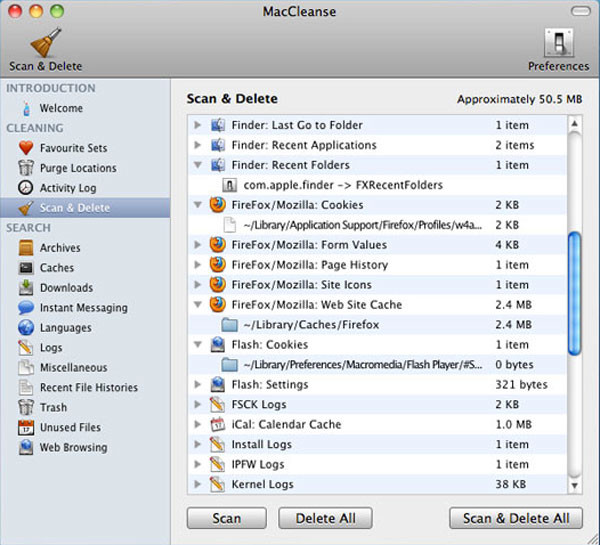The height and width of the screenshot is (545, 600).
Task: Select com.apple.finder -> FXRecentFolders entry
Action: click(x=377, y=185)
